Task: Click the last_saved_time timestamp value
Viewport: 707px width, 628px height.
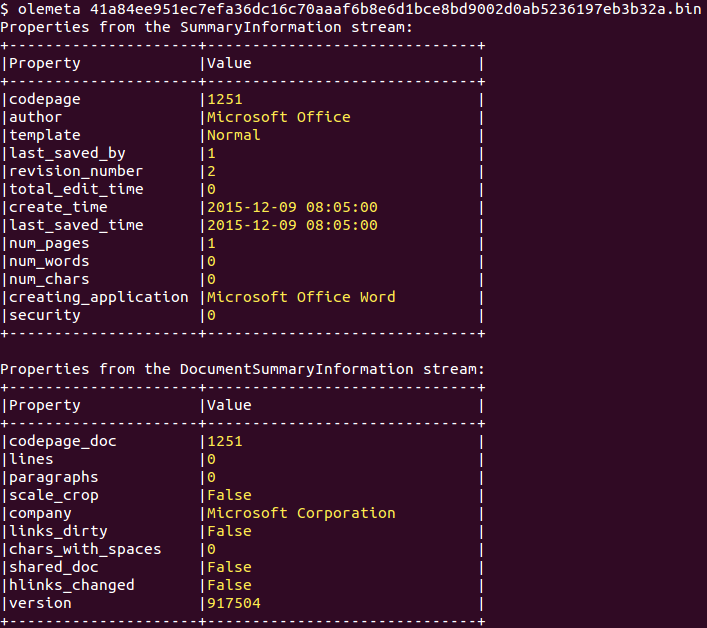Action: (x=292, y=225)
